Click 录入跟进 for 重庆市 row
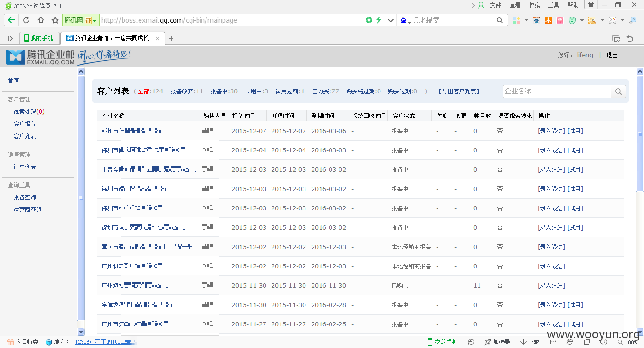644x348 pixels. click(552, 247)
